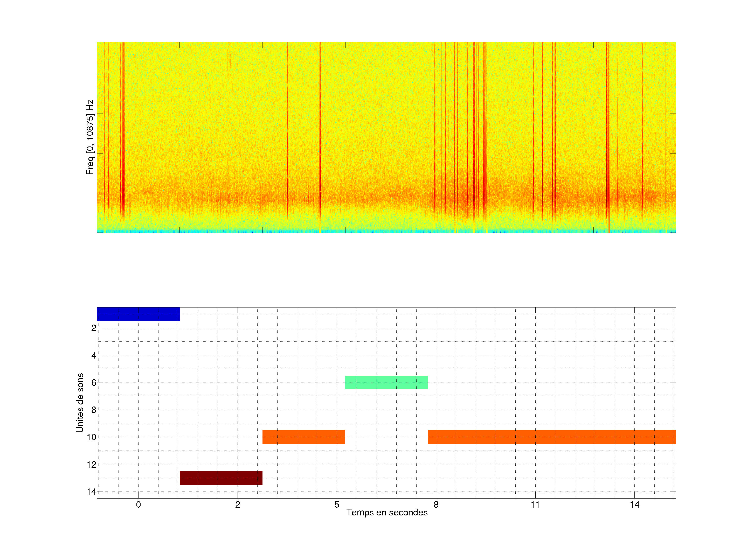The height and width of the screenshot is (560, 747).
Task: Click the 'Unites de sons' axis label
Action: pyautogui.click(x=80, y=403)
